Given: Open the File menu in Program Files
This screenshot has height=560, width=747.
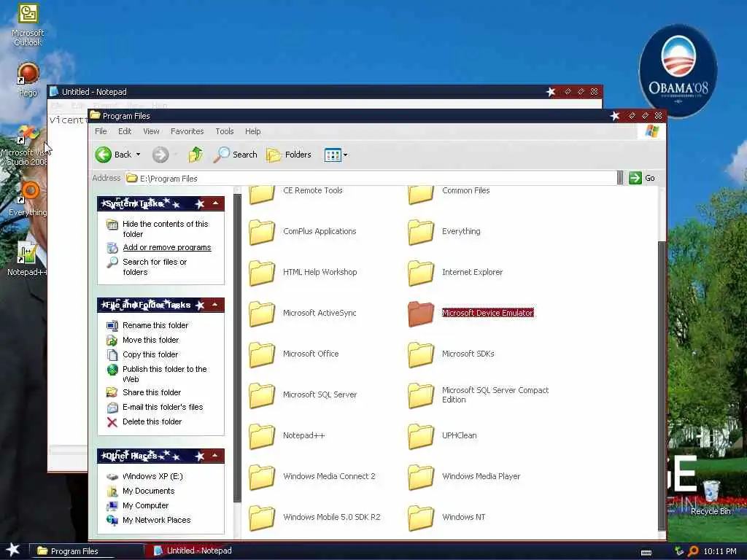Looking at the screenshot, I should click(x=101, y=131).
